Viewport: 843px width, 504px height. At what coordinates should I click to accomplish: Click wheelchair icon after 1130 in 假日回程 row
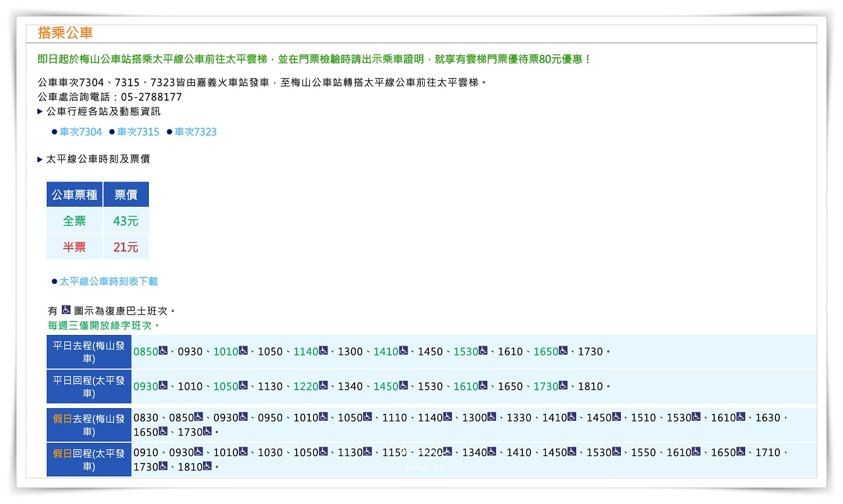[367, 452]
